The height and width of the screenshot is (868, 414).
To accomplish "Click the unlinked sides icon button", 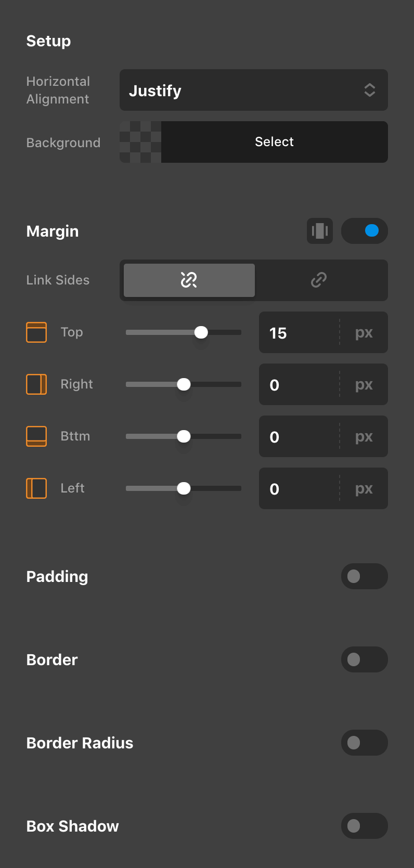I will click(x=189, y=280).
